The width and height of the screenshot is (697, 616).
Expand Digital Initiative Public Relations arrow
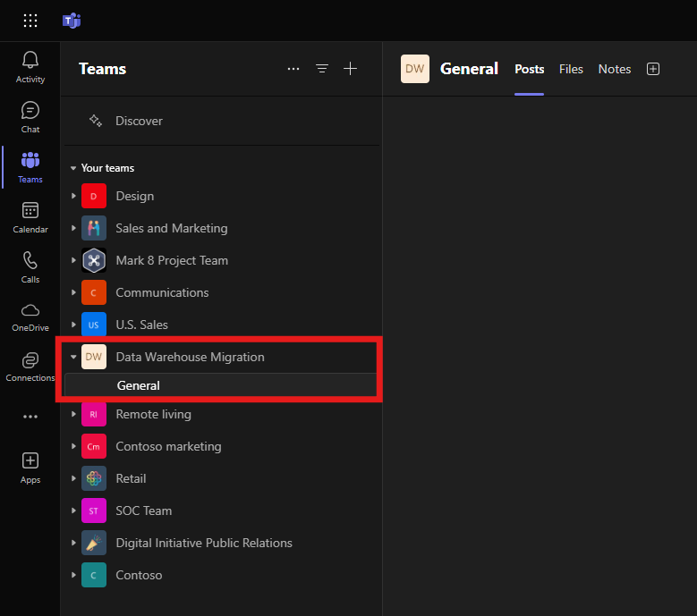(x=73, y=543)
